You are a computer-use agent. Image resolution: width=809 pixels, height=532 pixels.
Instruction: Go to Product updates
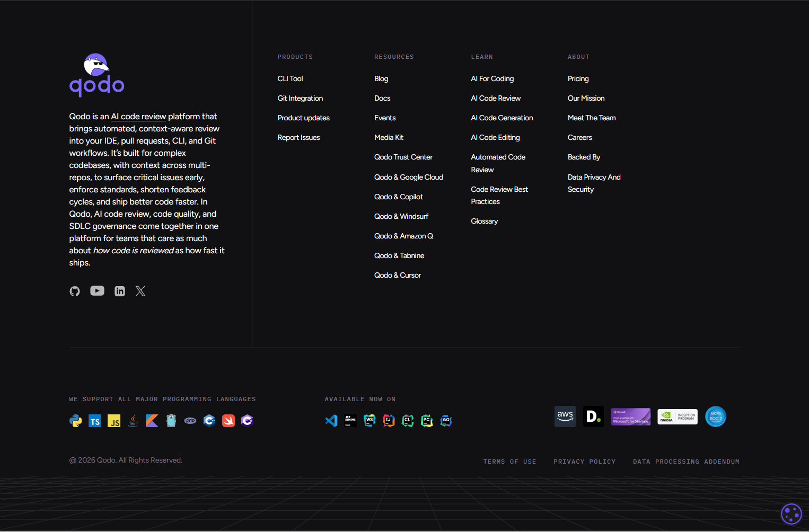(x=304, y=118)
